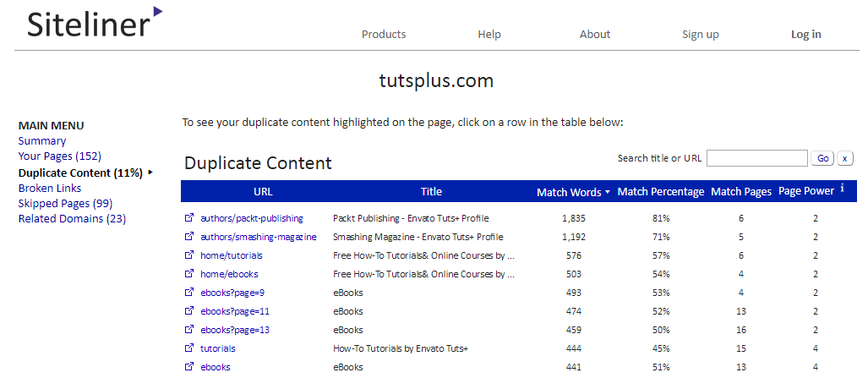
Task: Click the 1,835 match words value
Action: click(x=574, y=218)
